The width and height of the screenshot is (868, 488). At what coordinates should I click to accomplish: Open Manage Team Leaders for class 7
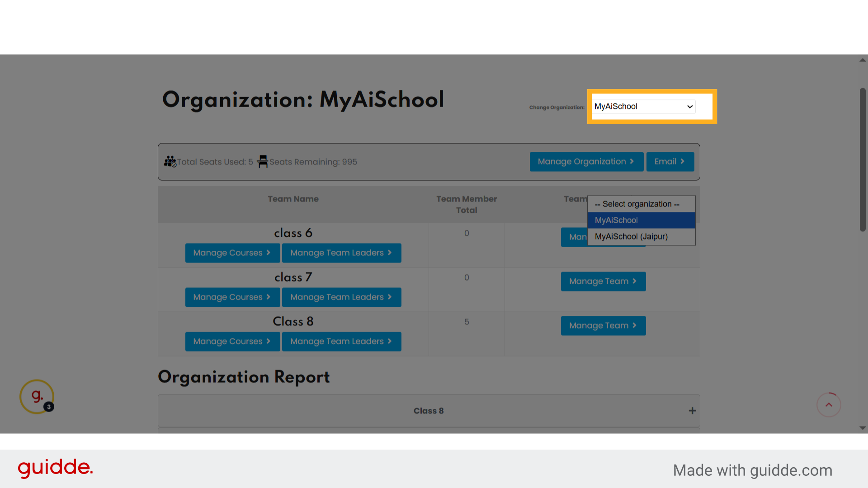(341, 297)
